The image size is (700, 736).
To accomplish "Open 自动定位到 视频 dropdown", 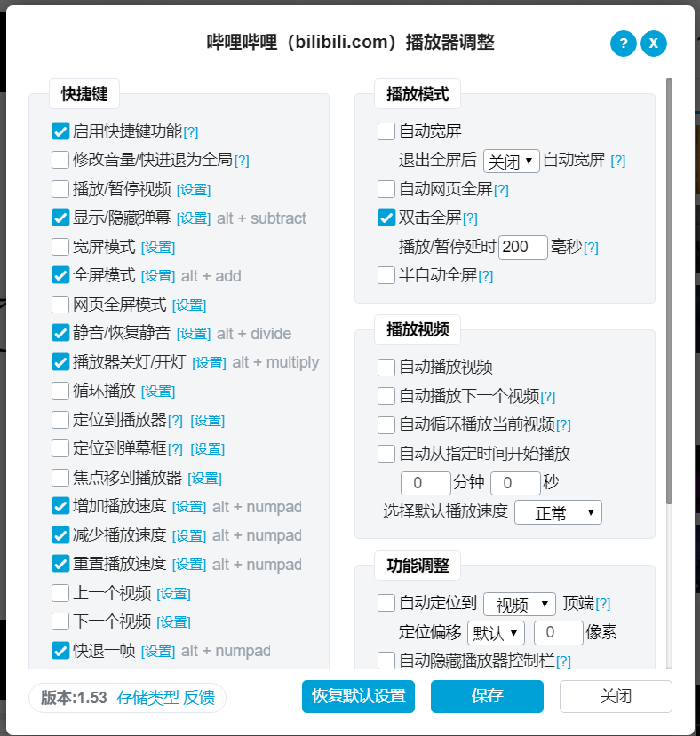I will click(x=520, y=604).
